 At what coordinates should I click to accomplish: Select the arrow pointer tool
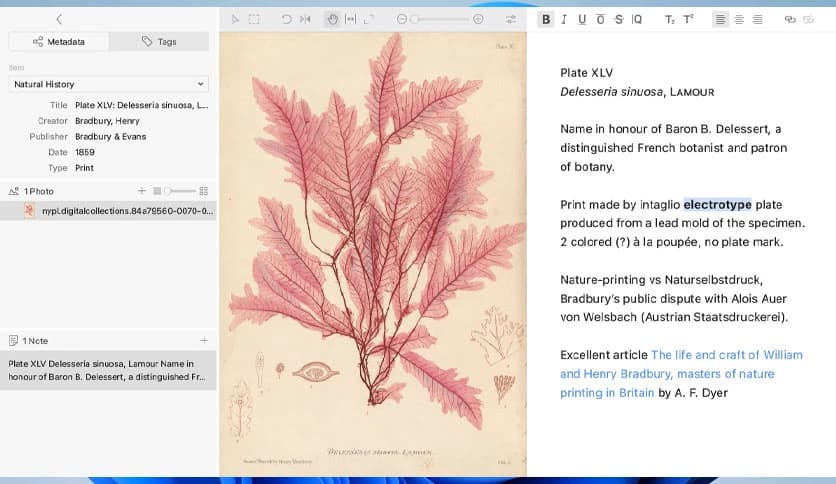click(235, 20)
